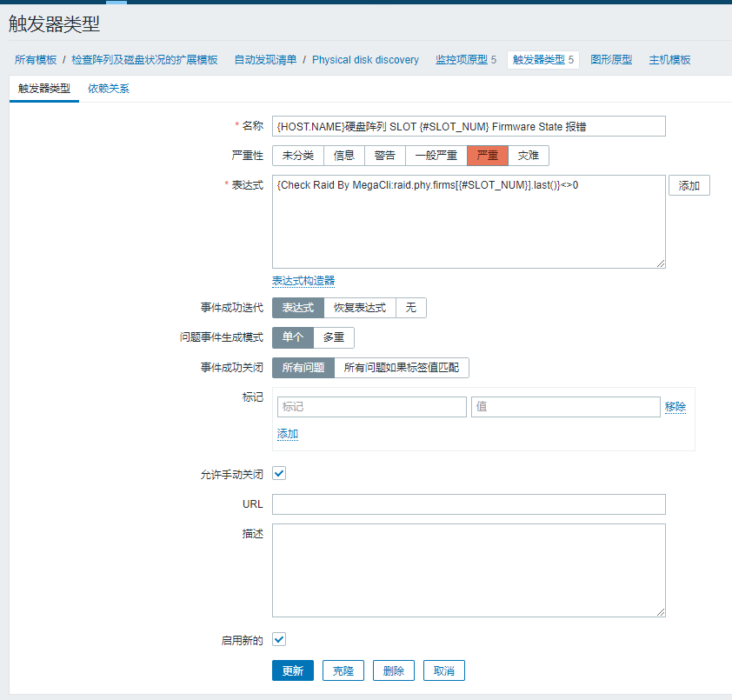Click into the 名称 input field

point(469,126)
